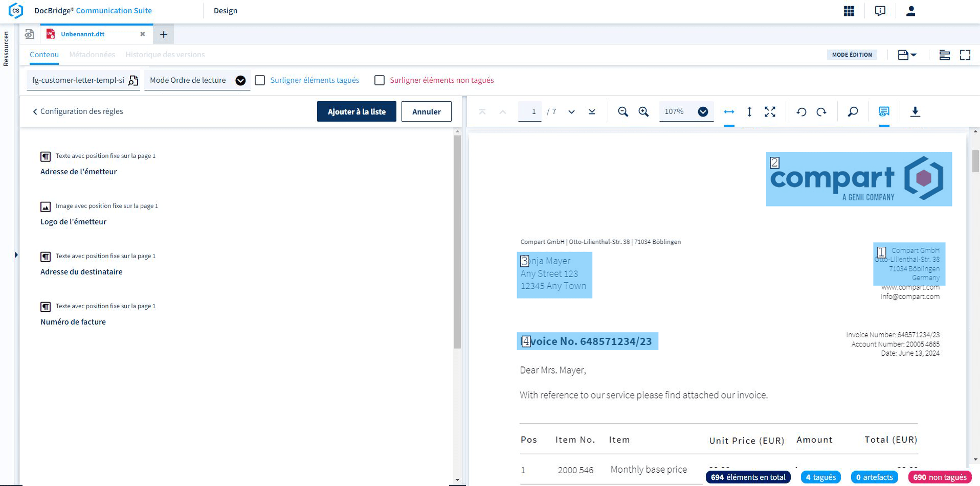
Task: Open the Design menu
Action: tap(226, 11)
